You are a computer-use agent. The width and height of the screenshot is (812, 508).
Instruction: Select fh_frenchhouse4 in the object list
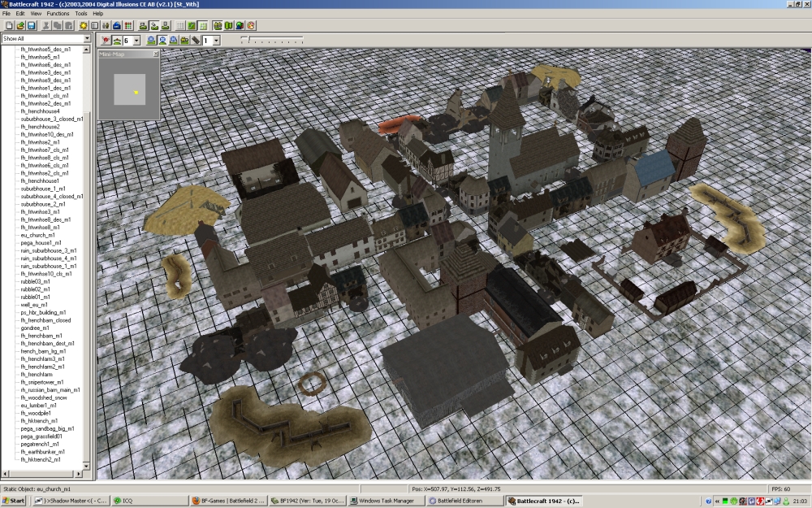coord(40,111)
